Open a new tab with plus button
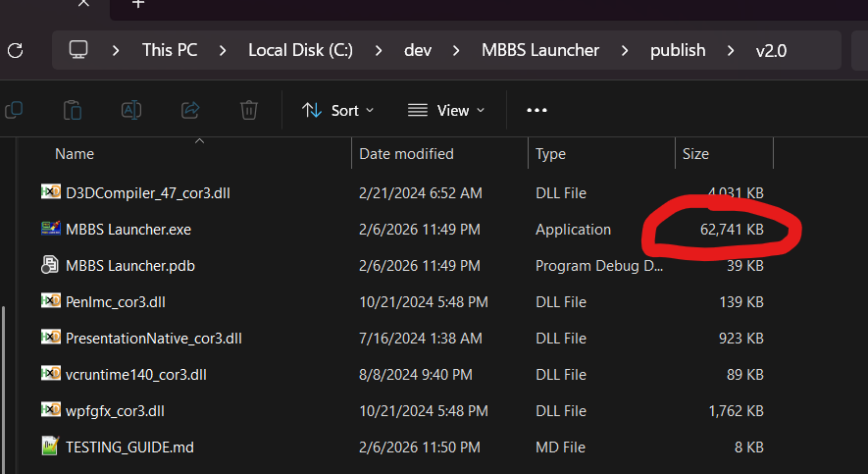Screen dimensions: 868x474 click(138, 4)
